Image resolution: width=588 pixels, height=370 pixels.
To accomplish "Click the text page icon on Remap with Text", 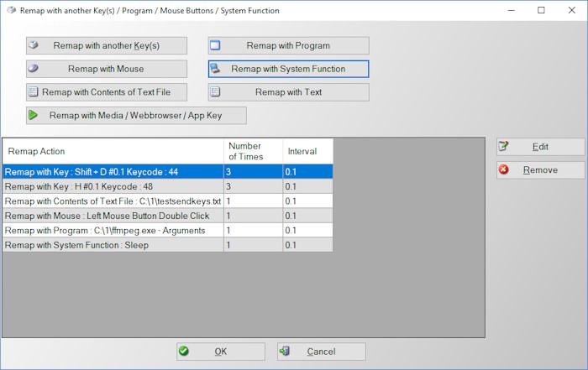I will tap(216, 92).
